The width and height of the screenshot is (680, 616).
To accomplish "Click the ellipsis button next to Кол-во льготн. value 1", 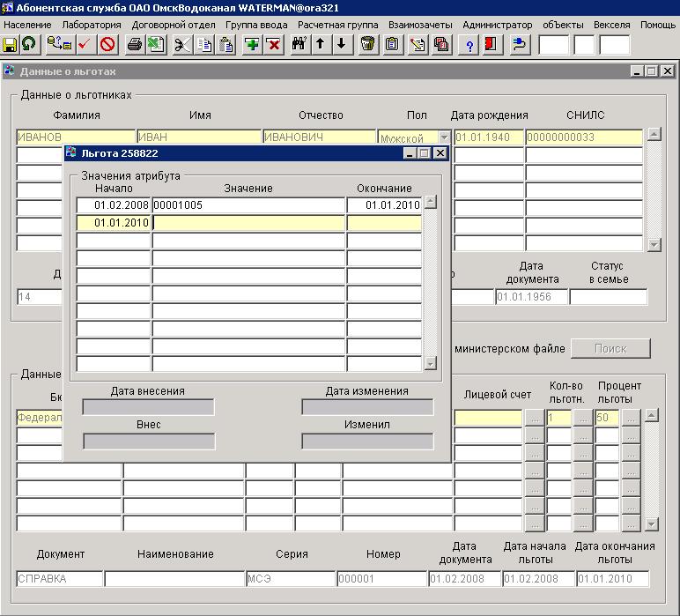I will coord(581,417).
